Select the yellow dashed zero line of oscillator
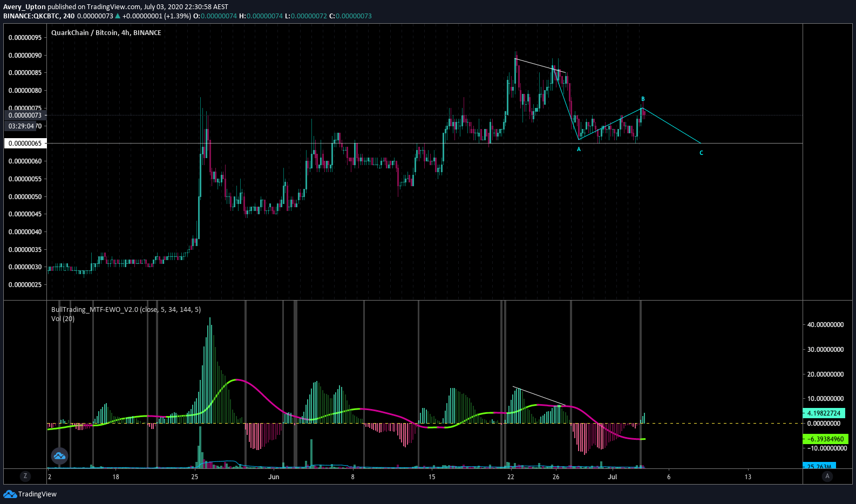856x504 pixels. click(424, 423)
